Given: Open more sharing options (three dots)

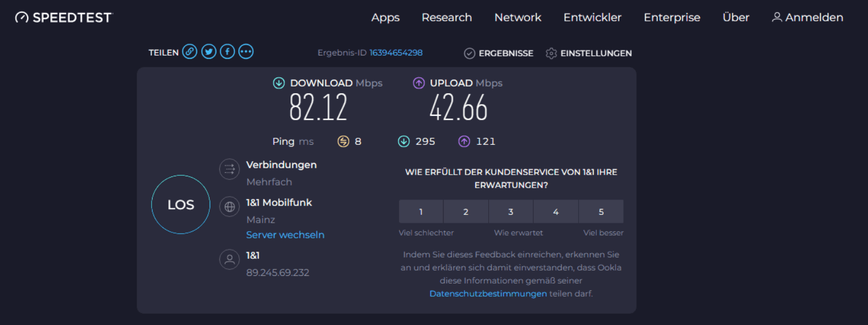Looking at the screenshot, I should click(x=246, y=52).
